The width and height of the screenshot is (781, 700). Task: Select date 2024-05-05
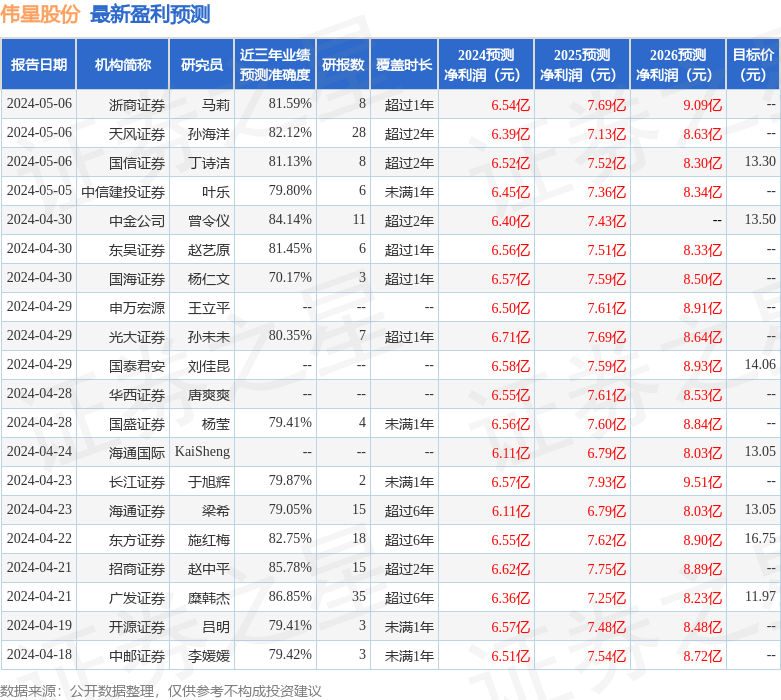pos(39,191)
